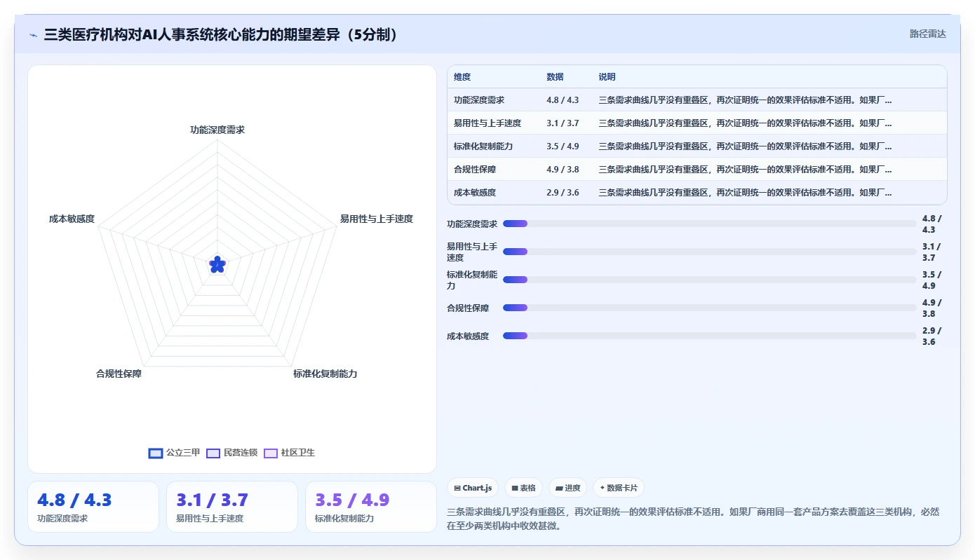This screenshot has width=975, height=560.
Task: Select the 功能深度需求 table row label
Action: [x=479, y=100]
